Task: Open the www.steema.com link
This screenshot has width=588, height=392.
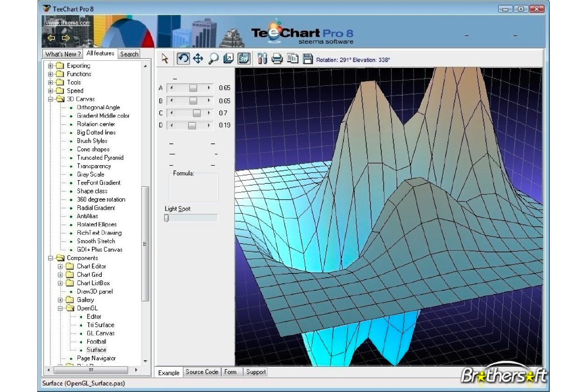Action: pyautogui.click(x=68, y=22)
